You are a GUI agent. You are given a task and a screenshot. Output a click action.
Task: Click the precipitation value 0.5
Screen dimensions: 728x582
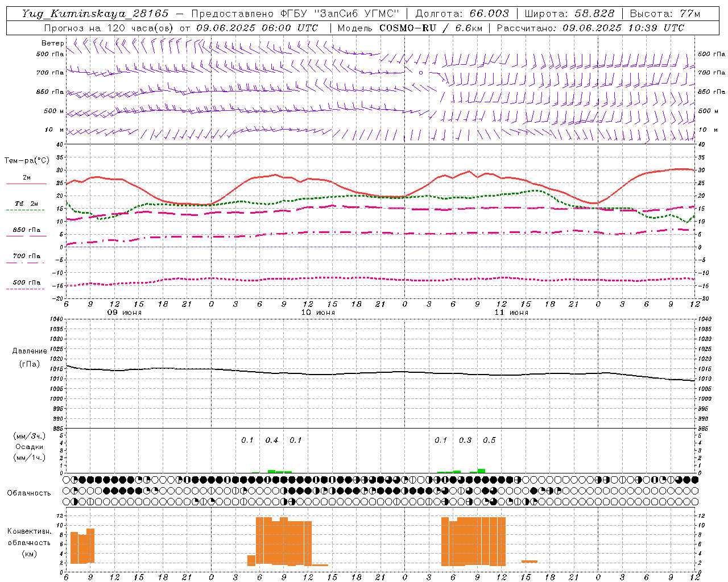click(x=489, y=440)
